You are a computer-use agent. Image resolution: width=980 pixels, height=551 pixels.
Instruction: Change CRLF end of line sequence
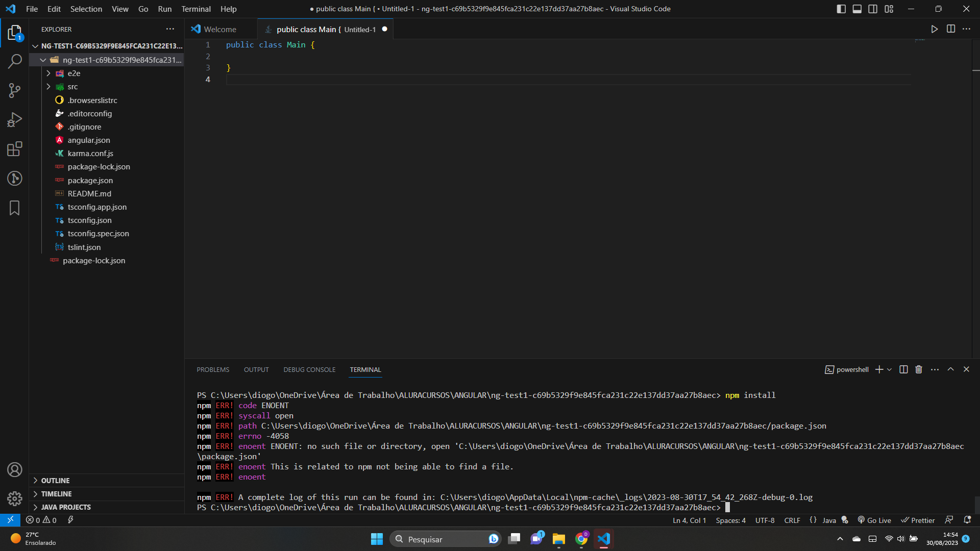click(792, 520)
